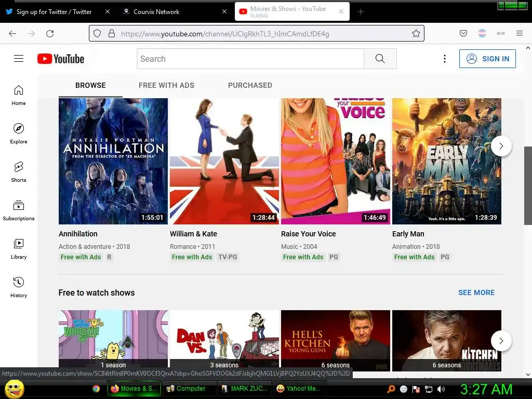Switch to MARK ZUC... taskbar window
532x399 pixels.
244,389
